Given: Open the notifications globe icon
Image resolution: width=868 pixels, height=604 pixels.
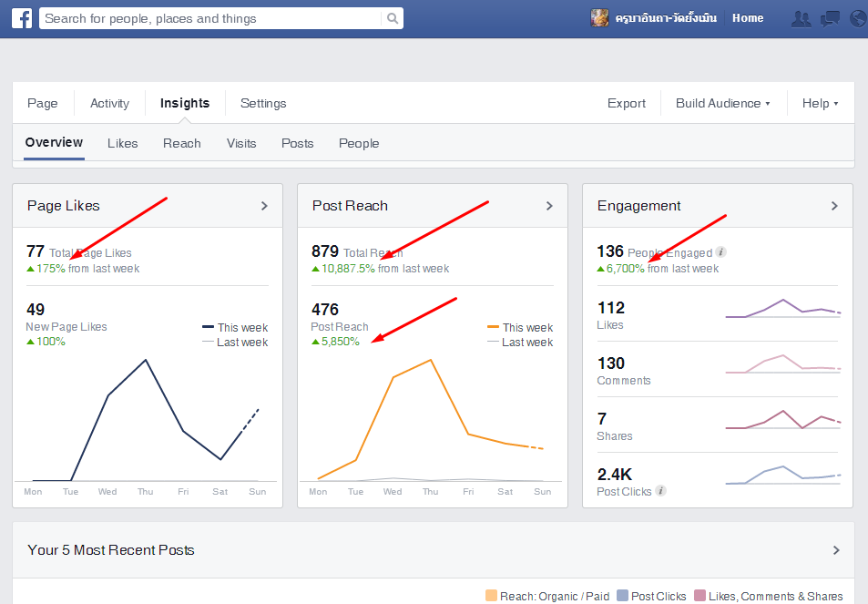Looking at the screenshot, I should click(858, 19).
